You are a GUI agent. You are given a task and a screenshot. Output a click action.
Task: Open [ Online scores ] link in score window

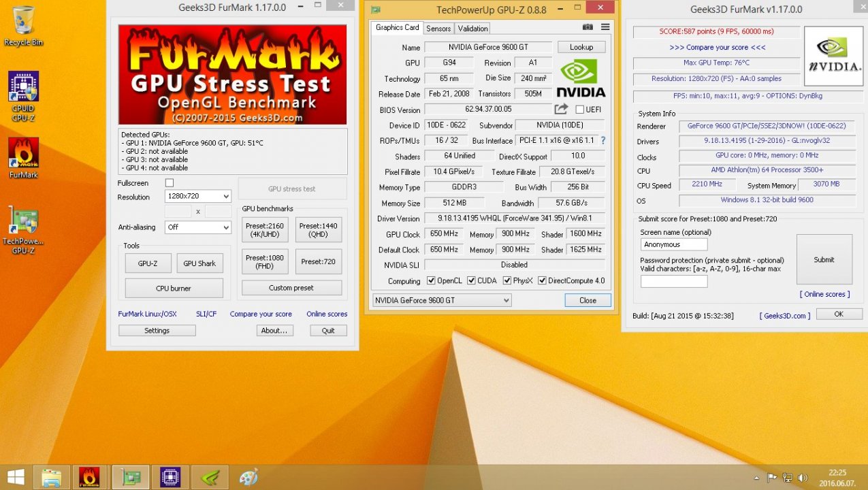click(x=824, y=294)
